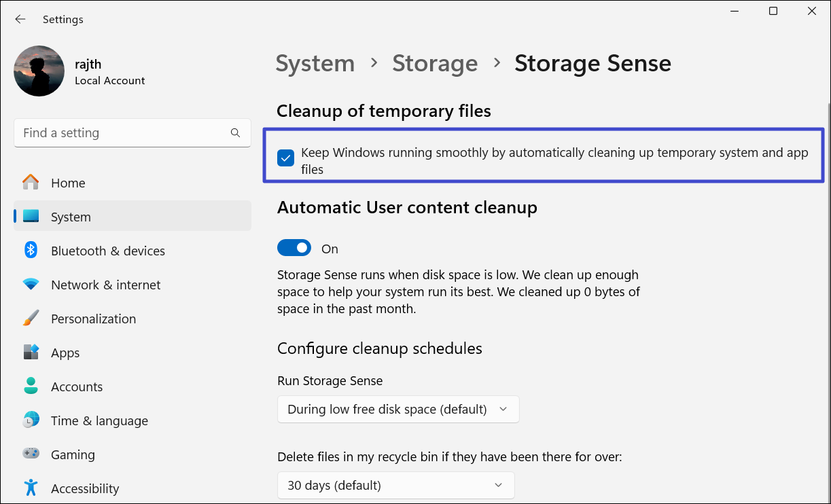Open the Run Storage Sense dropdown
The width and height of the screenshot is (831, 504).
coord(398,410)
